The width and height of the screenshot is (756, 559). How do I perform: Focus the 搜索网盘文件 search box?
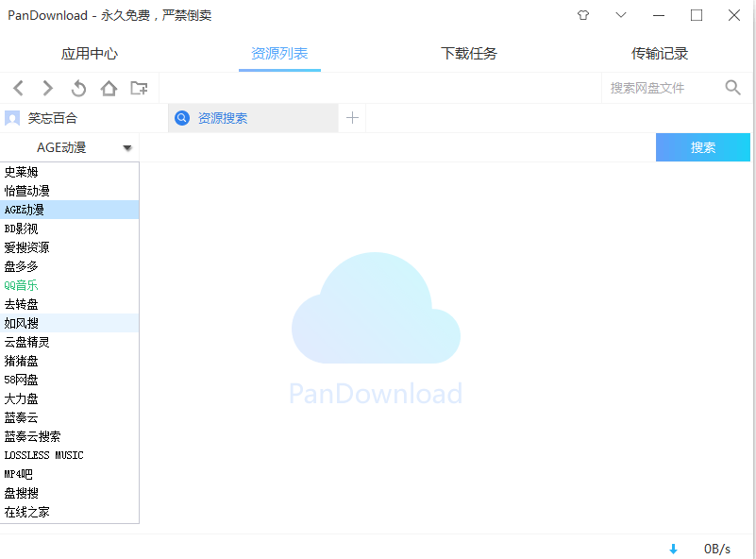click(x=663, y=88)
